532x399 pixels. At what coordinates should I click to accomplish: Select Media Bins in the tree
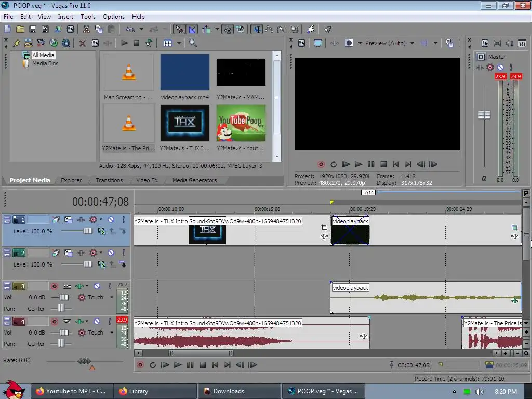coord(45,63)
